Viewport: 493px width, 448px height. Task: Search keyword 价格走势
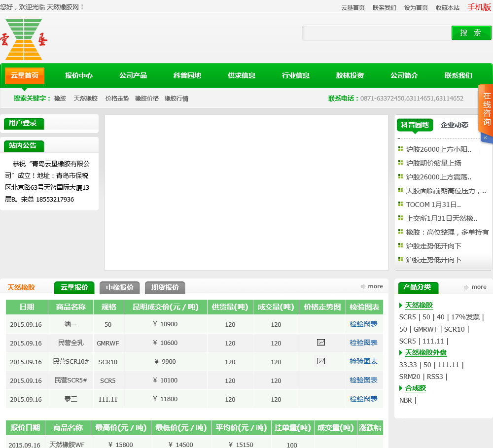[117, 99]
